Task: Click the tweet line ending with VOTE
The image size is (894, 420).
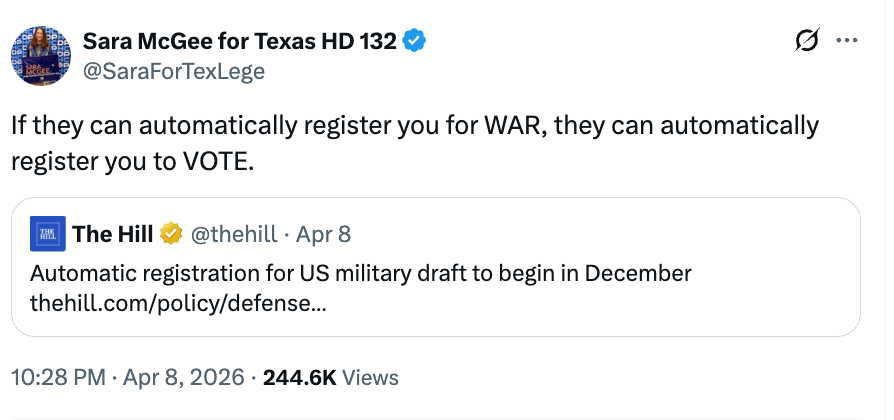Action: 133,160
